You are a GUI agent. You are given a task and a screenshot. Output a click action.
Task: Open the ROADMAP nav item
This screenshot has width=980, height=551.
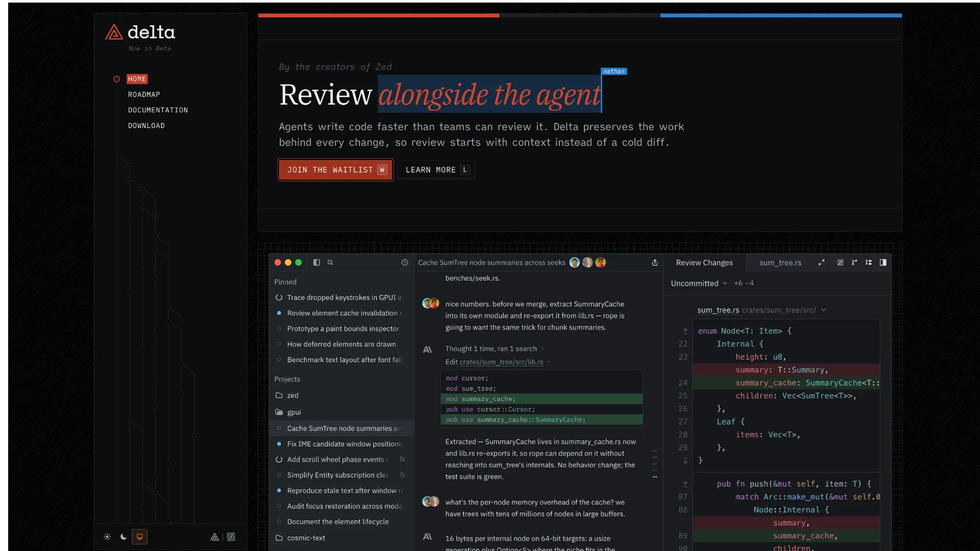click(144, 95)
